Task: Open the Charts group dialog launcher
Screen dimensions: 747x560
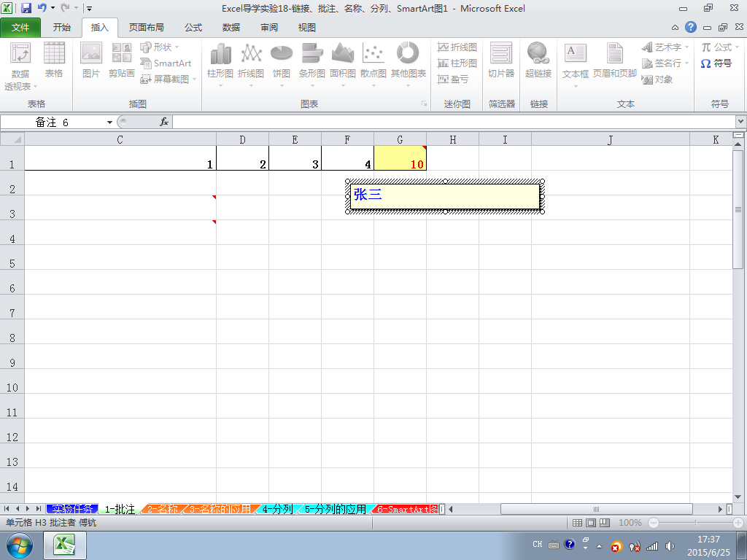Action: [x=424, y=104]
